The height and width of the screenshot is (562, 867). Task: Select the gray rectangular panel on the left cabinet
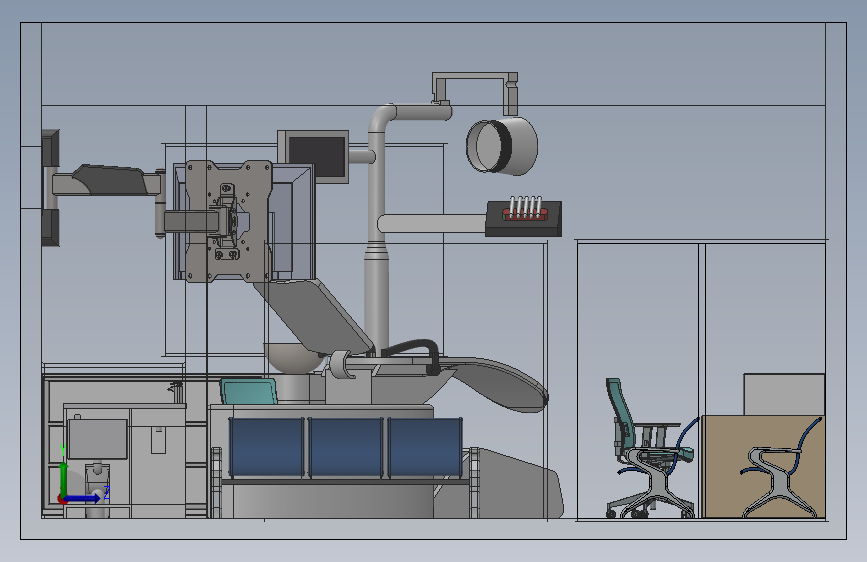pyautogui.click(x=97, y=439)
